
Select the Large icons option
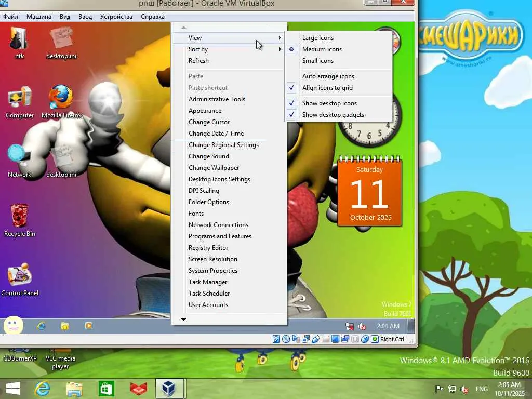click(339, 37)
